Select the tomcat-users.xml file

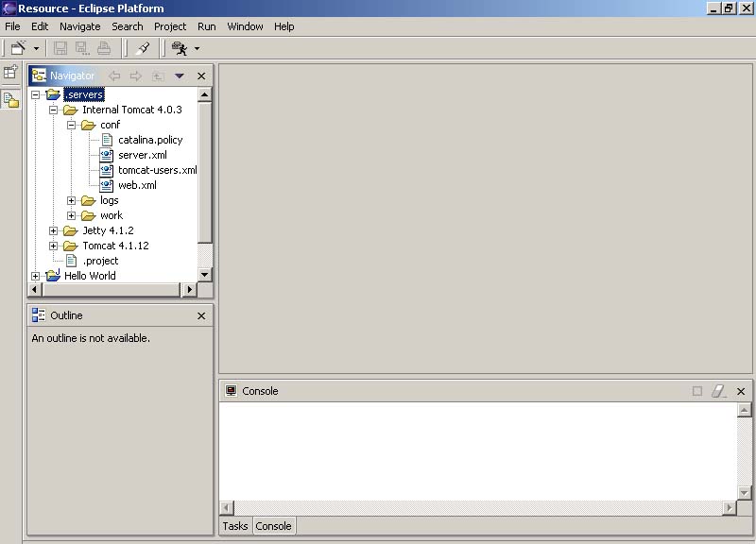tap(157, 170)
